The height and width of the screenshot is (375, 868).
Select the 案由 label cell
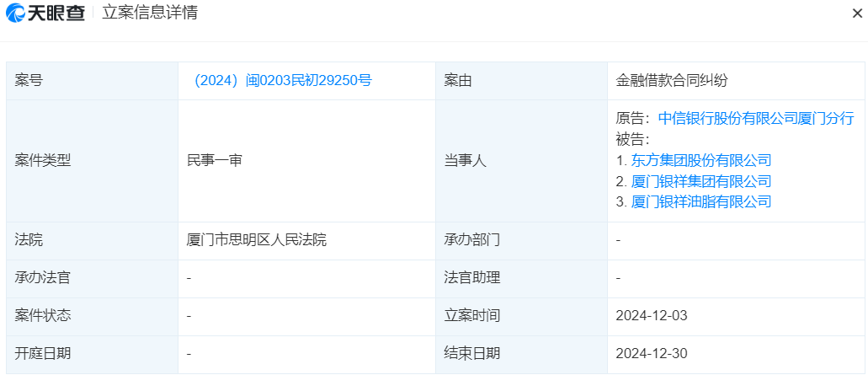521,81
